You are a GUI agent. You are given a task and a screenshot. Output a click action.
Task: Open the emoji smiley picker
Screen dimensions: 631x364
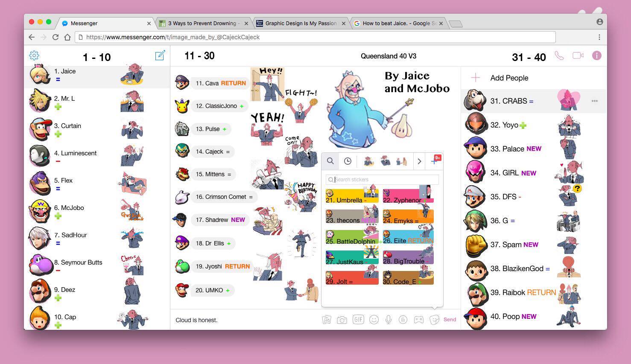[374, 320]
